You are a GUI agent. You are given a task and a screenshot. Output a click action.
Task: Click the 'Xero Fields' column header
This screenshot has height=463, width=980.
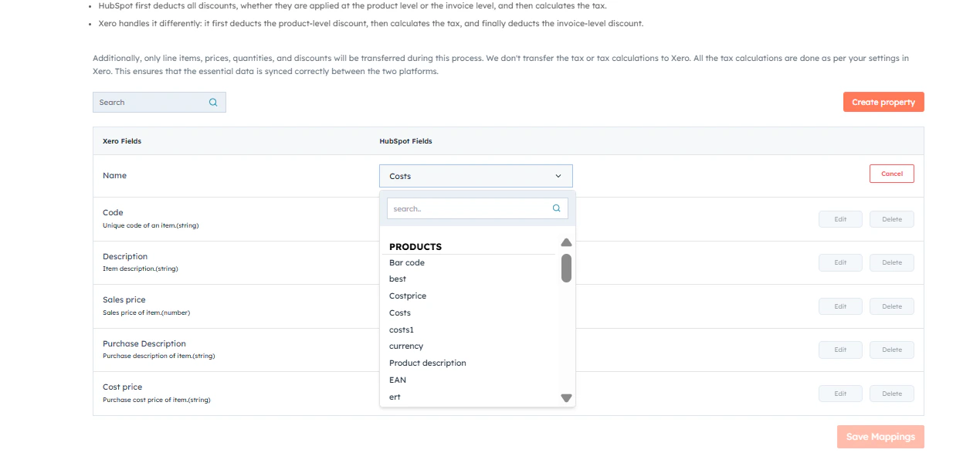point(122,141)
